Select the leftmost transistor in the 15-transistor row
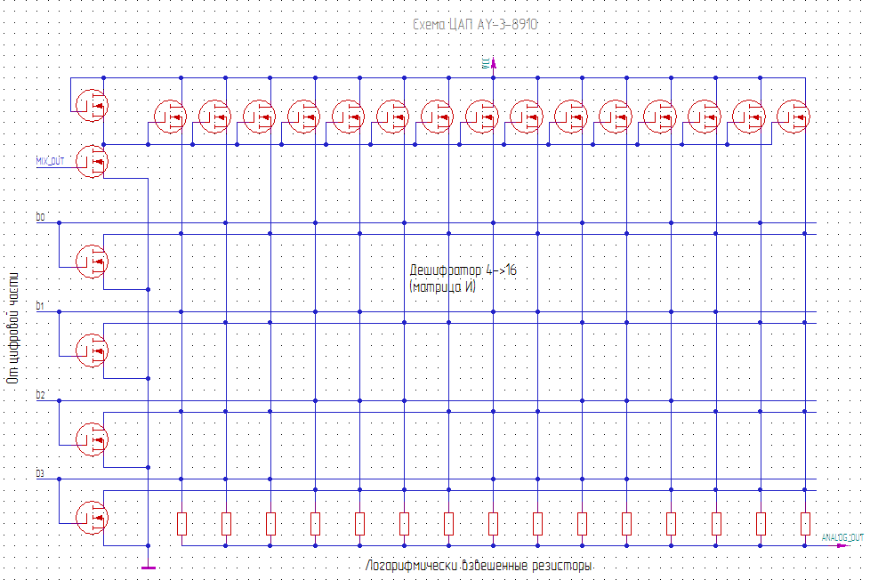The height and width of the screenshot is (588, 870). click(x=170, y=115)
